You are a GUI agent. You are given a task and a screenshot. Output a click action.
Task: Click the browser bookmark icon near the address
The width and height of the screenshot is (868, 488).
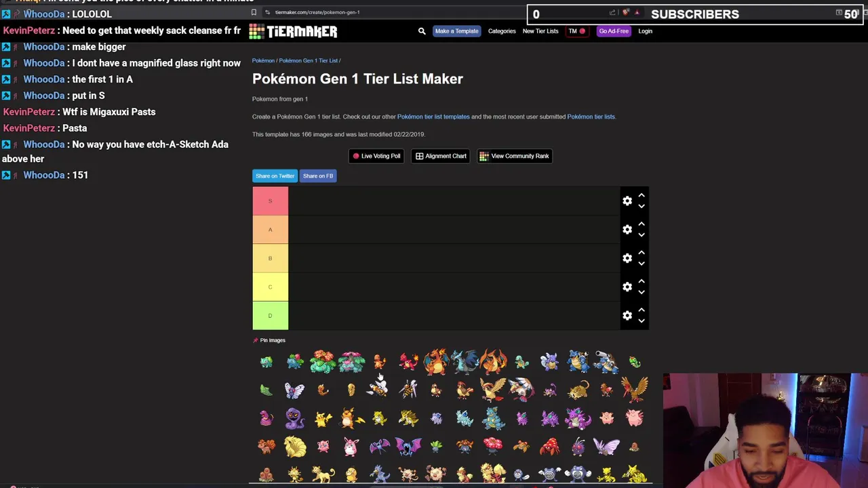click(x=254, y=12)
